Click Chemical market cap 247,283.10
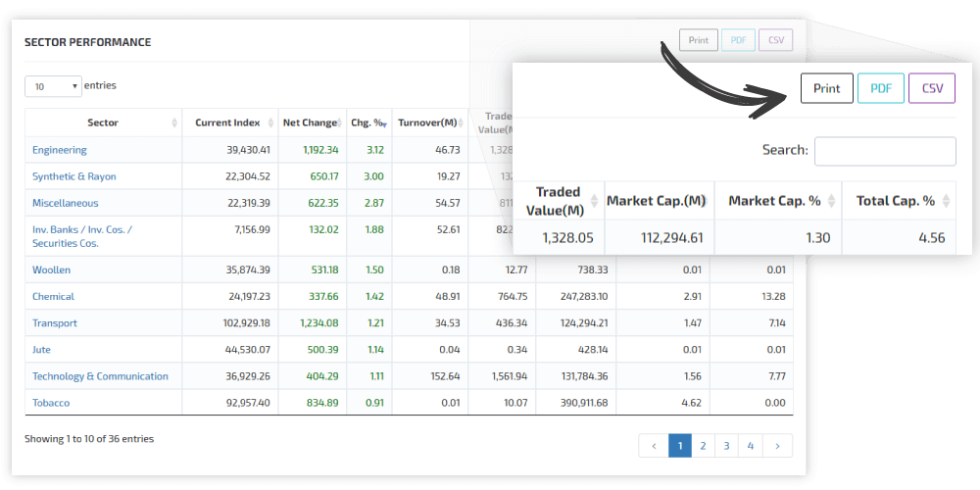 click(x=584, y=296)
